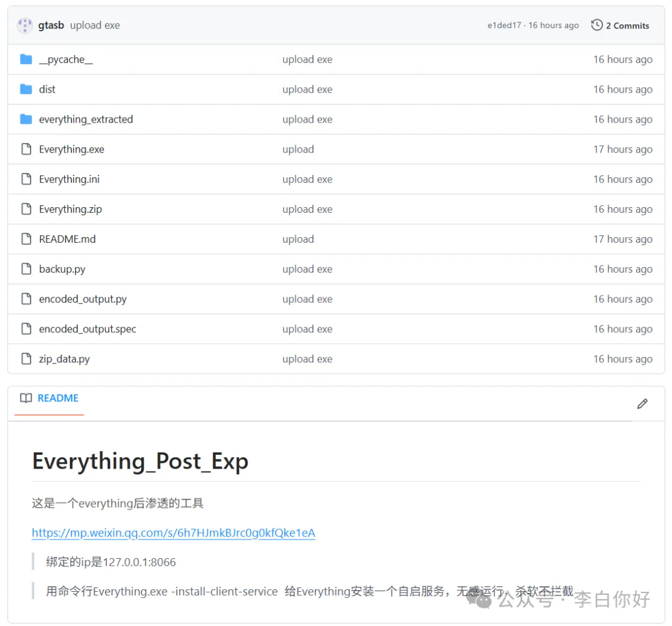Open the README.md file
This screenshot has width=672, height=626.
pyautogui.click(x=67, y=239)
